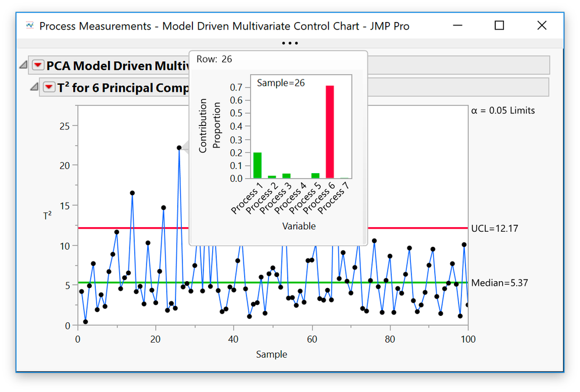Image resolution: width=580 pixels, height=392 pixels.
Task: Click the UCL=12.17 label
Action: click(x=495, y=228)
